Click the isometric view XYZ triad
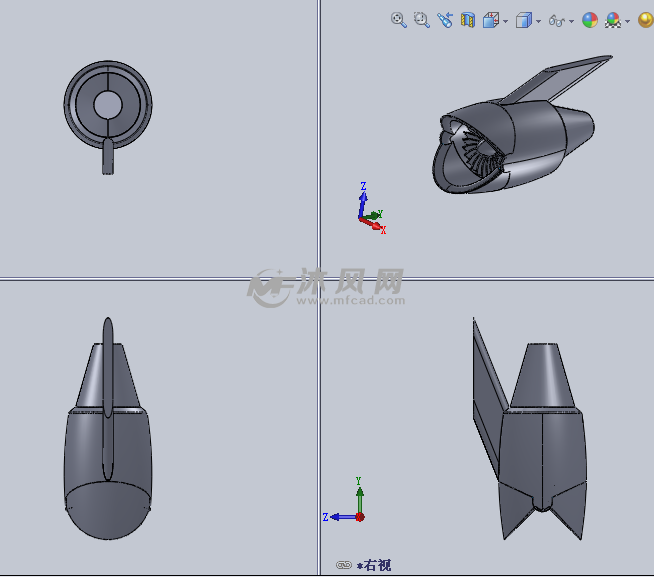The height and width of the screenshot is (577, 654). (x=371, y=208)
